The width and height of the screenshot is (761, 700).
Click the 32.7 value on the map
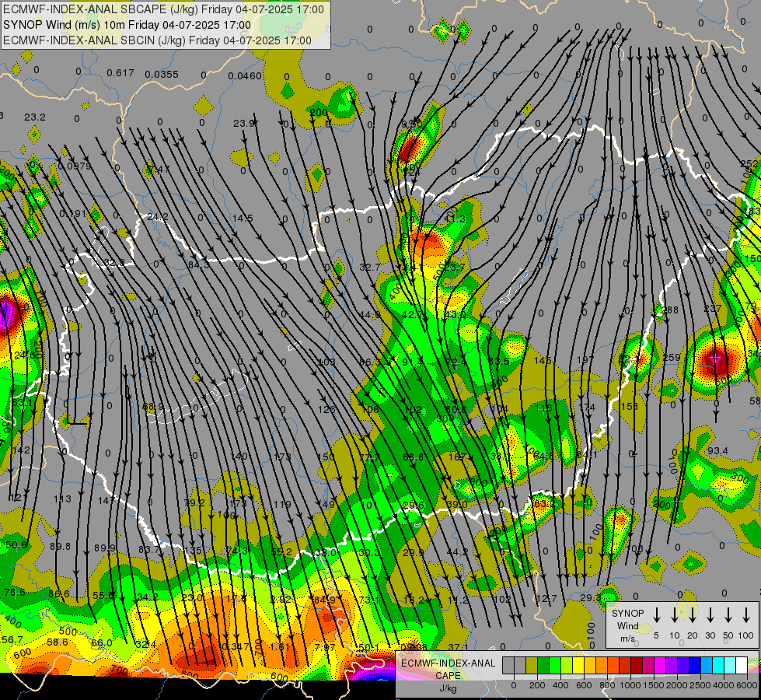pos(370,267)
